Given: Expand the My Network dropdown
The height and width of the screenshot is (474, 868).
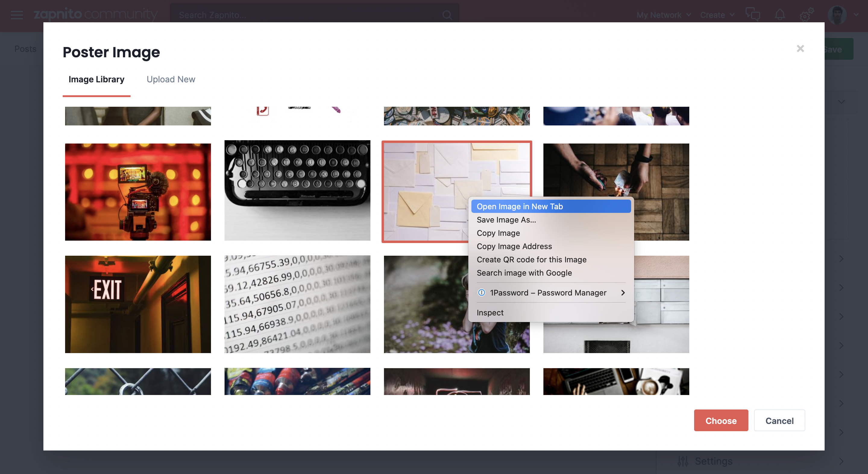Looking at the screenshot, I should [x=663, y=15].
